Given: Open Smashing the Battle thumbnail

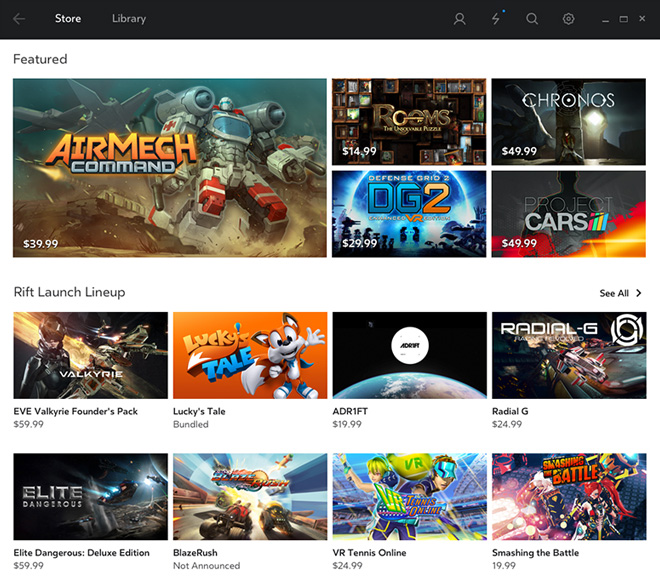Looking at the screenshot, I should tap(569, 497).
